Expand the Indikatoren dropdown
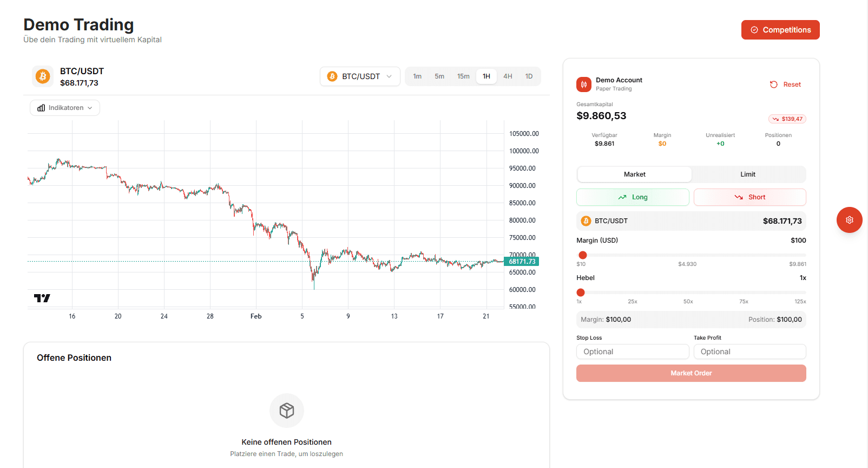Image resolution: width=868 pixels, height=468 pixels. tap(65, 108)
